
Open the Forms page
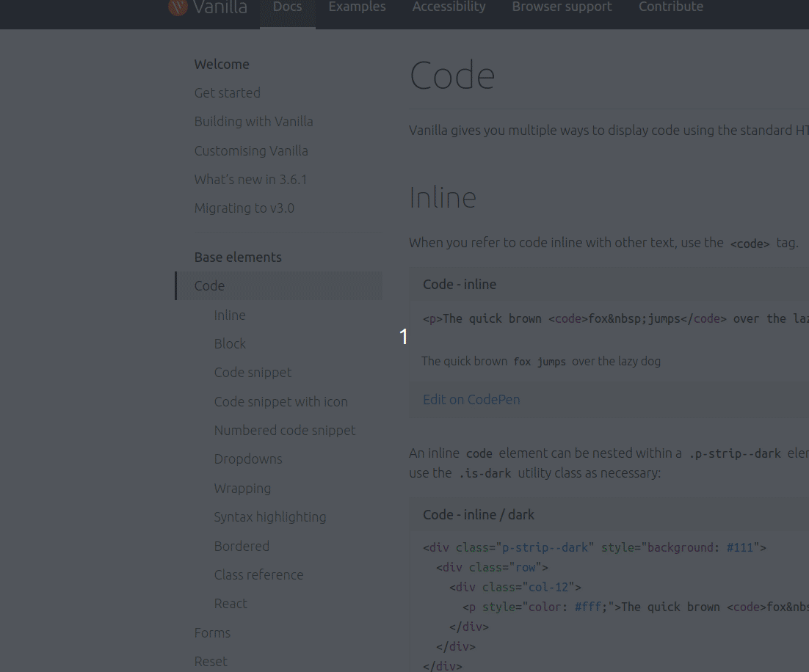click(213, 633)
